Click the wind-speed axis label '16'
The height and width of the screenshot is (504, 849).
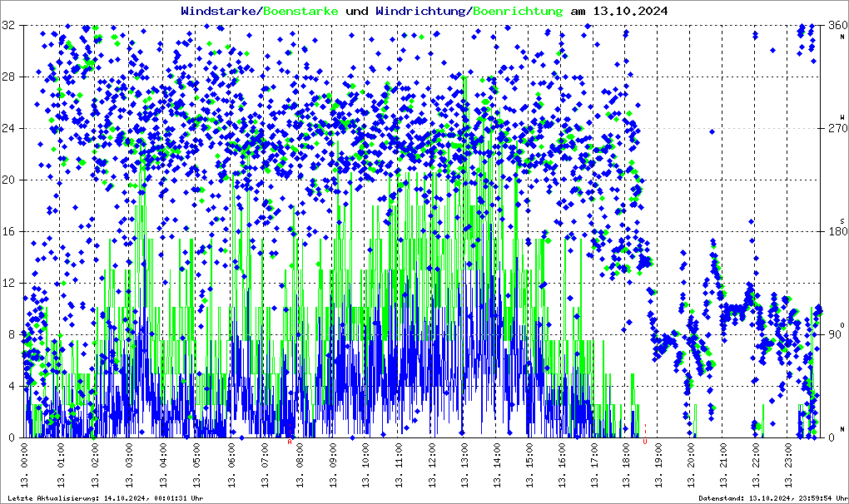tap(8, 231)
